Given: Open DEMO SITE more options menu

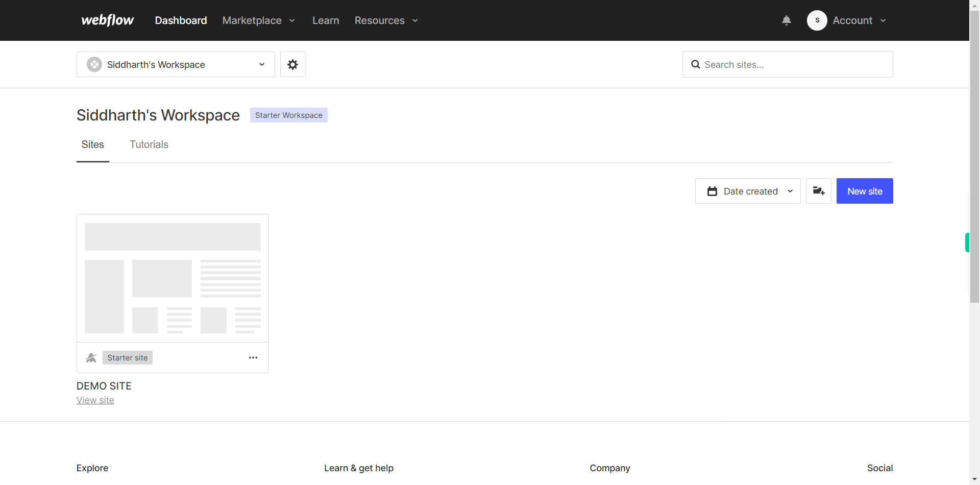Looking at the screenshot, I should click(253, 357).
